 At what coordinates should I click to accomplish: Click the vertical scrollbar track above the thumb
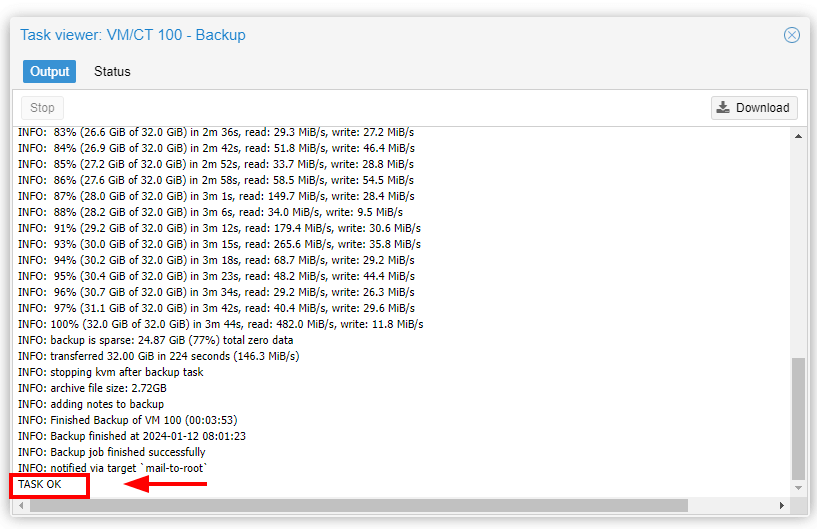(797, 250)
